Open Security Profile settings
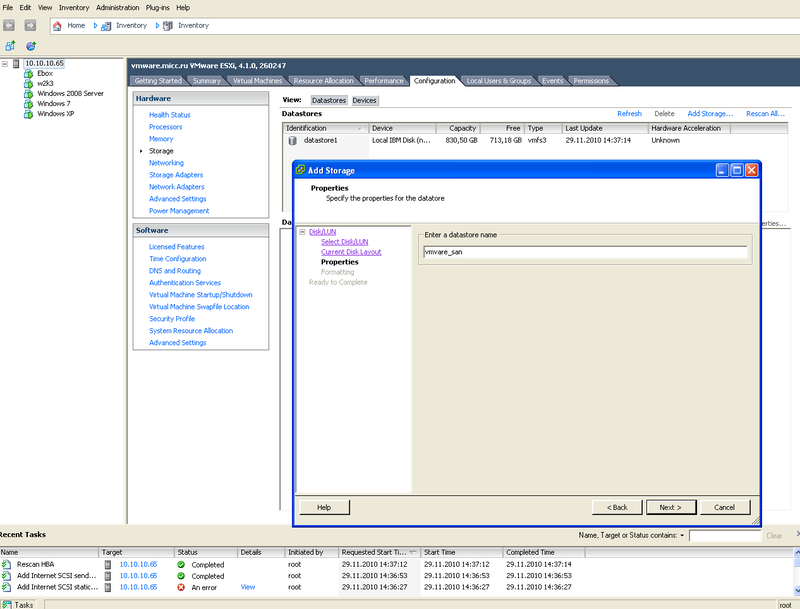The image size is (800, 609). 172,319
